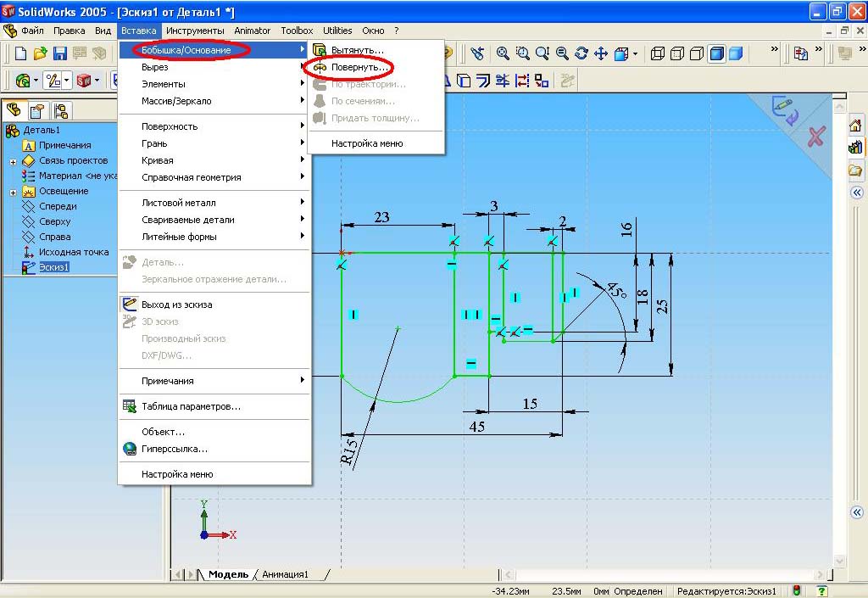Screen dimensions: 868x598
Task: Click the Trim Entities icon
Action: click(x=503, y=81)
